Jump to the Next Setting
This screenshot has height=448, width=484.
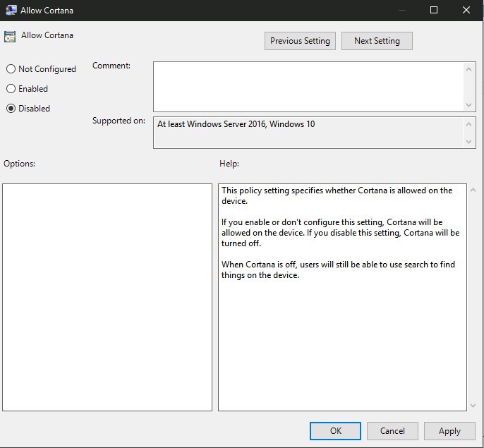point(377,41)
